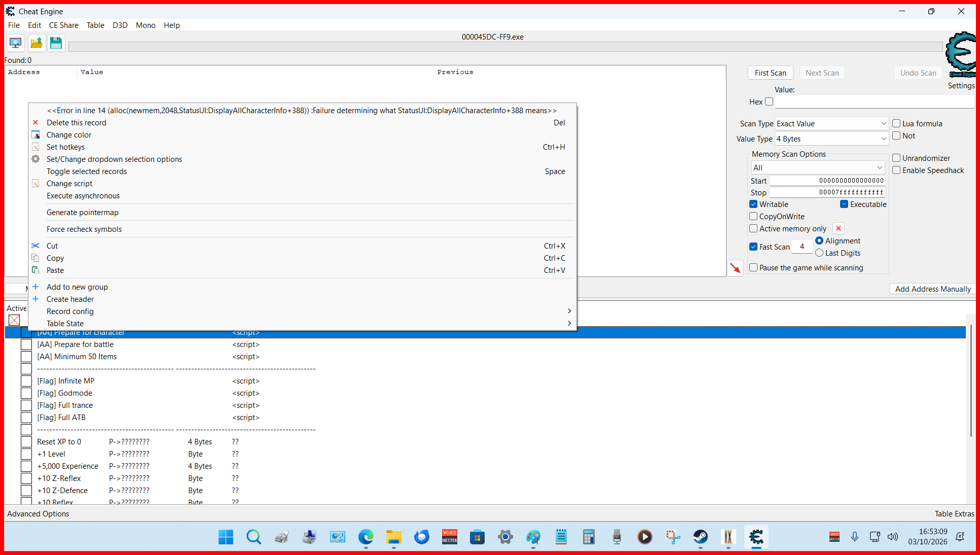Select Generate pointermap menu entry
The image size is (980, 555).
(302, 213)
